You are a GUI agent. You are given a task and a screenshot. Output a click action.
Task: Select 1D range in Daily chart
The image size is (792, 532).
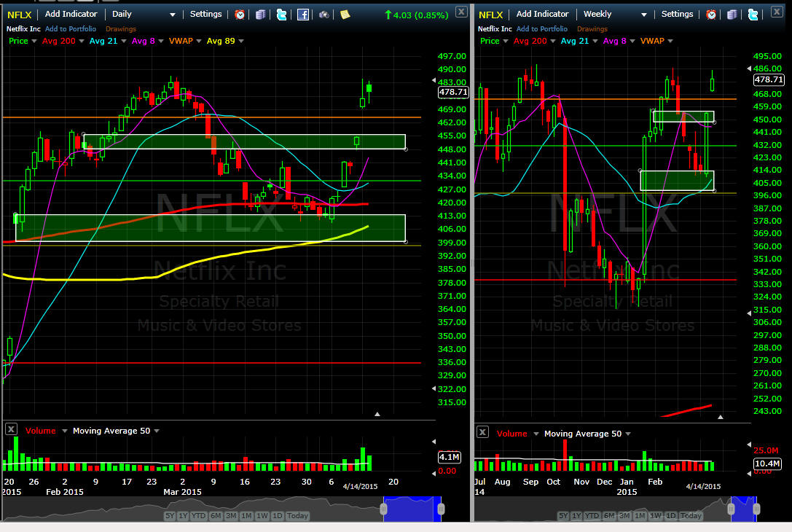(x=278, y=516)
